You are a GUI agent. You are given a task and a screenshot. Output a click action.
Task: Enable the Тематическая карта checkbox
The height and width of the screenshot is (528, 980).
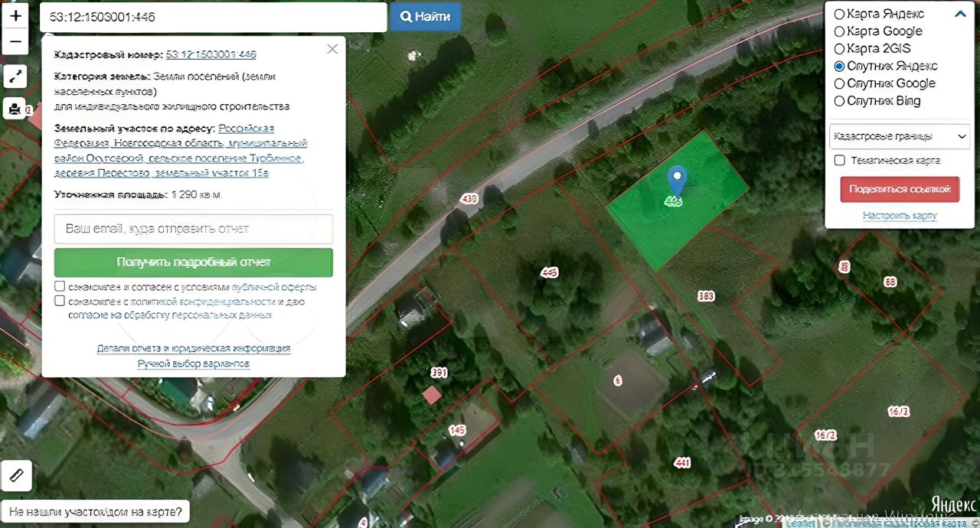[840, 160]
